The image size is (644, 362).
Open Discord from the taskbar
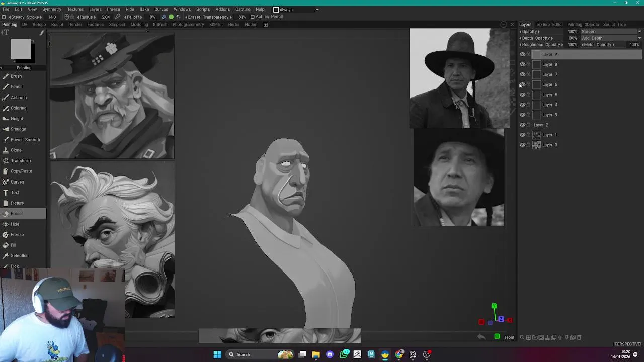click(330, 354)
